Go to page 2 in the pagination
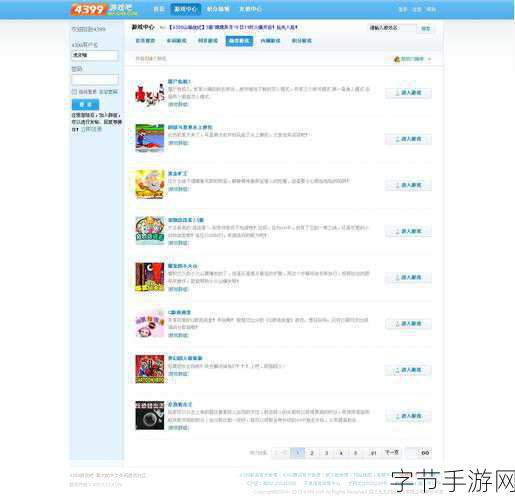Image resolution: width=515 pixels, height=500 pixels. point(312,453)
